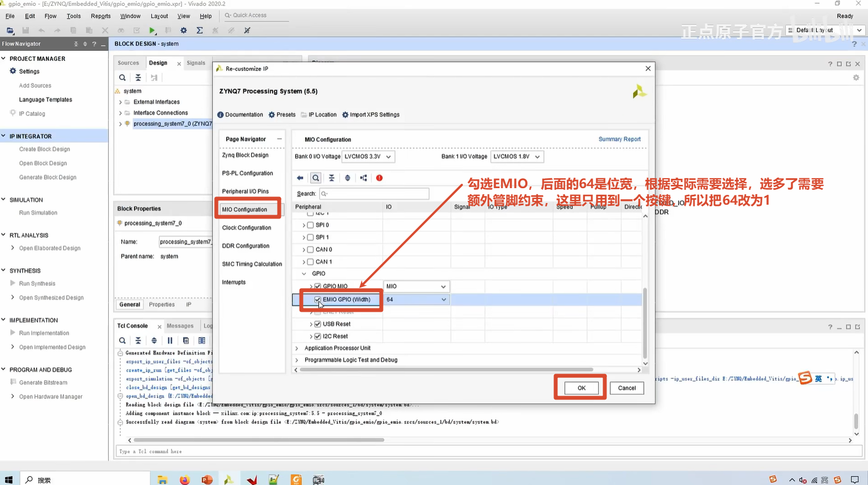Open the Summary Report link

[619, 139]
